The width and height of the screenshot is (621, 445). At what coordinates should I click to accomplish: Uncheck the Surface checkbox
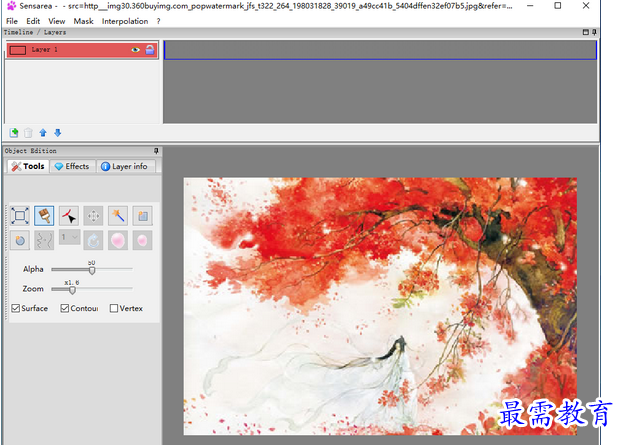coord(16,308)
